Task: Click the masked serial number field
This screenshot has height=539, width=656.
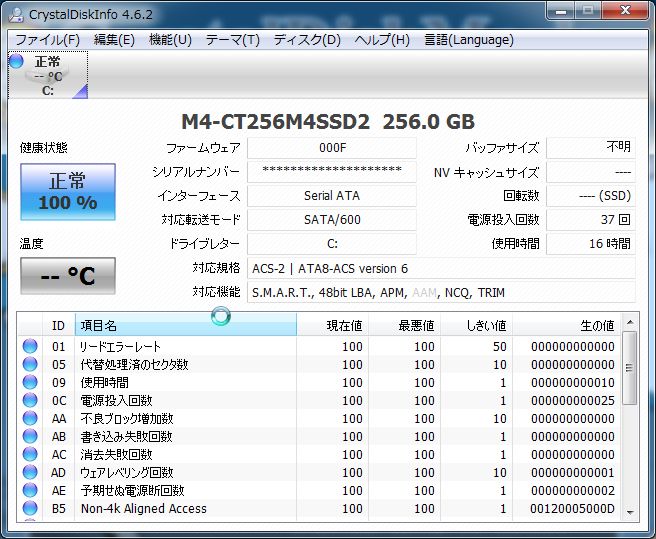Action: [332, 172]
